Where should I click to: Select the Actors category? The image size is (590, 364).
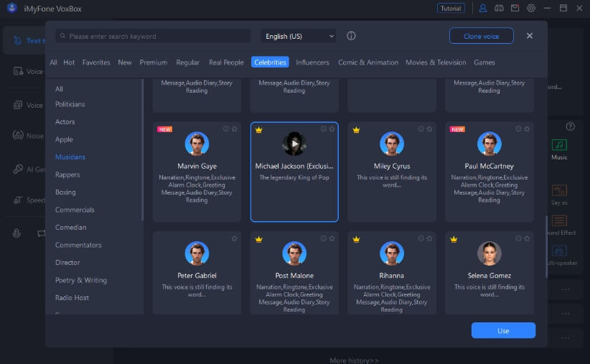[x=65, y=122]
